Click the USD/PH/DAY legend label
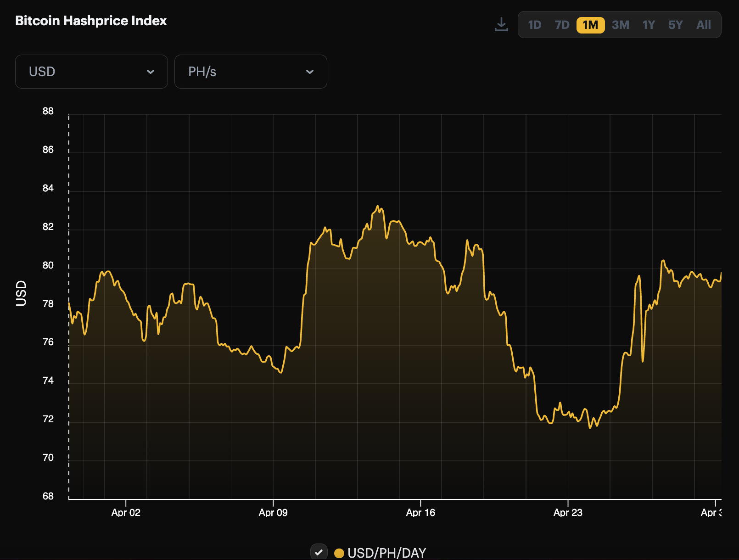 (x=388, y=553)
